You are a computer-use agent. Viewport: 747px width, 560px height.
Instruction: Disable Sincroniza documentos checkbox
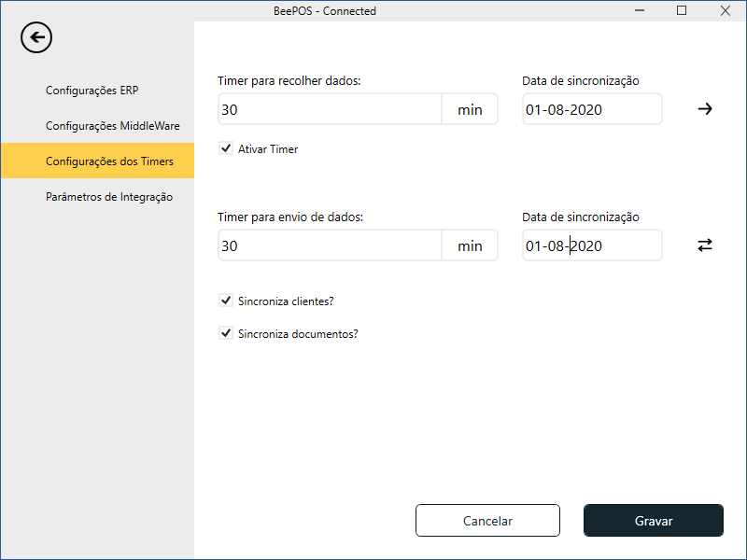pos(225,332)
